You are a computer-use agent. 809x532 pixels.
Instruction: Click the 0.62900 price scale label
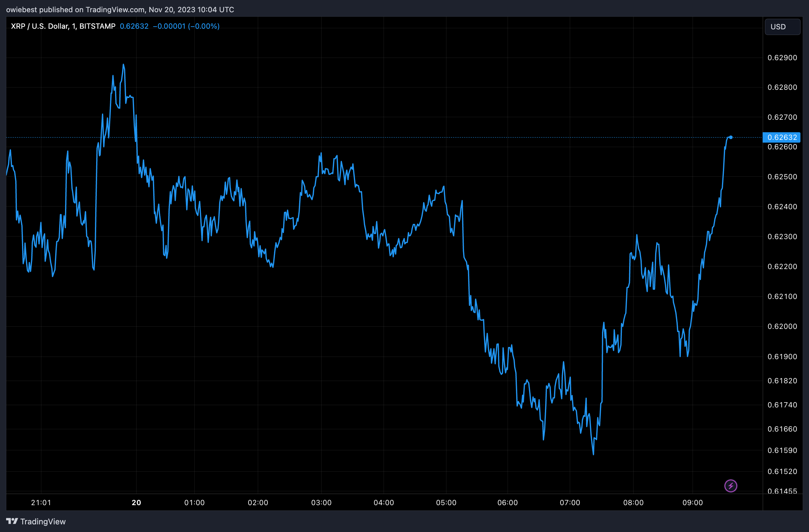pyautogui.click(x=782, y=58)
